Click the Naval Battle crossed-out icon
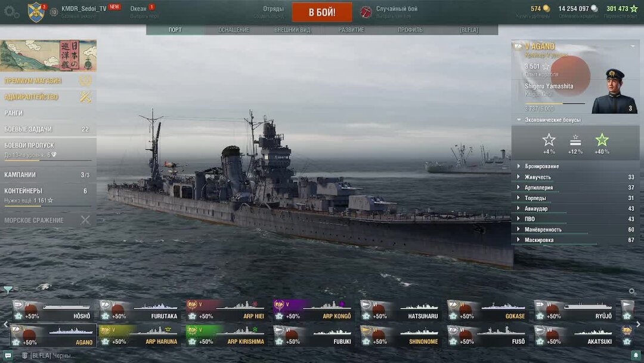Image resolution: width=644 pixels, height=363 pixels. (x=85, y=220)
